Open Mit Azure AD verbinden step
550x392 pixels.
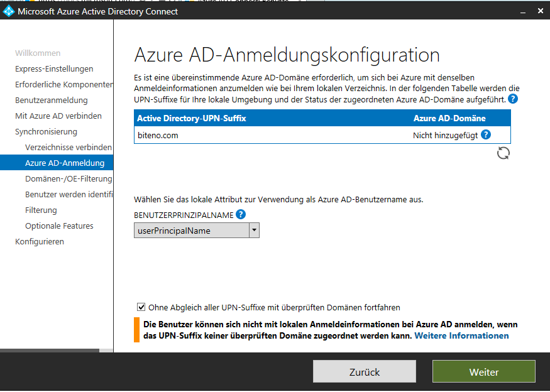click(58, 116)
